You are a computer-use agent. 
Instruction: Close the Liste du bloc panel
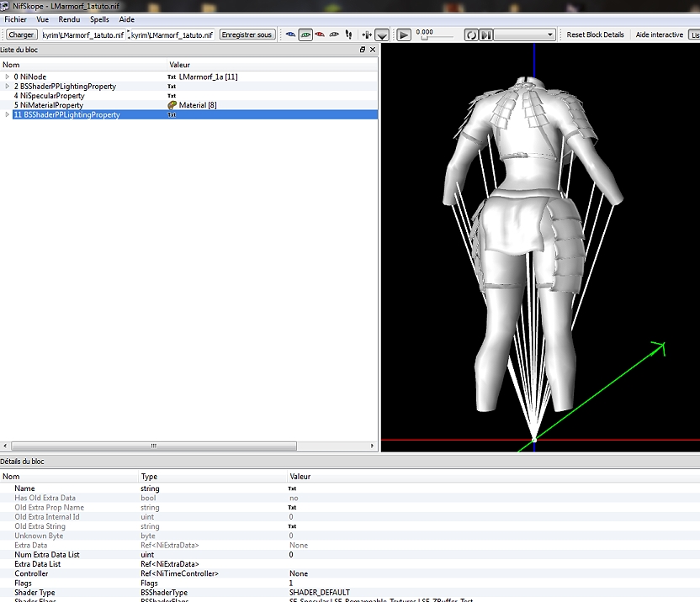(373, 50)
